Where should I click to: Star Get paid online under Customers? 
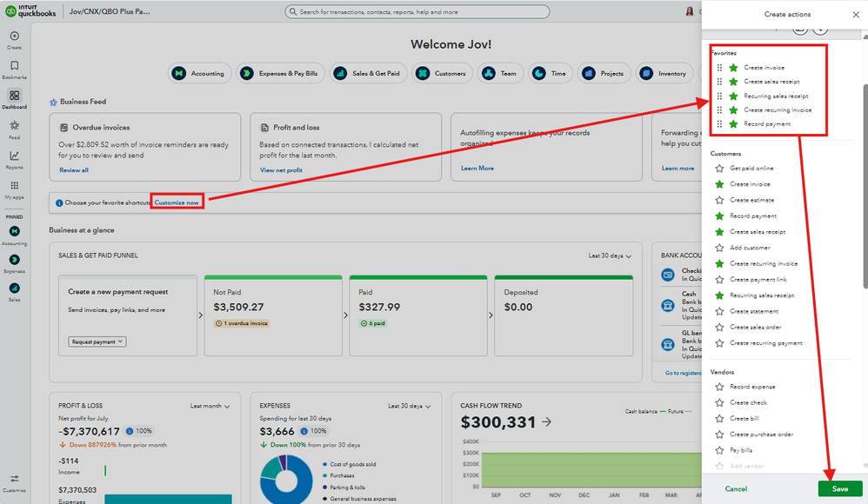719,169
